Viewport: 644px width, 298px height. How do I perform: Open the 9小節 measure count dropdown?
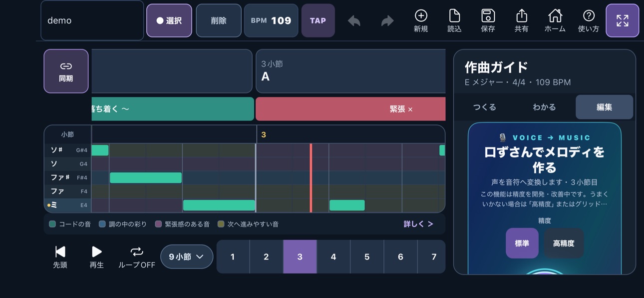pyautogui.click(x=187, y=256)
